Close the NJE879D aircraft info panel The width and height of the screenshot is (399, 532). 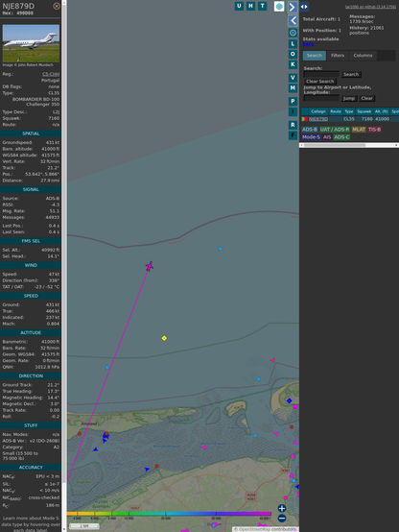tap(57, 6)
